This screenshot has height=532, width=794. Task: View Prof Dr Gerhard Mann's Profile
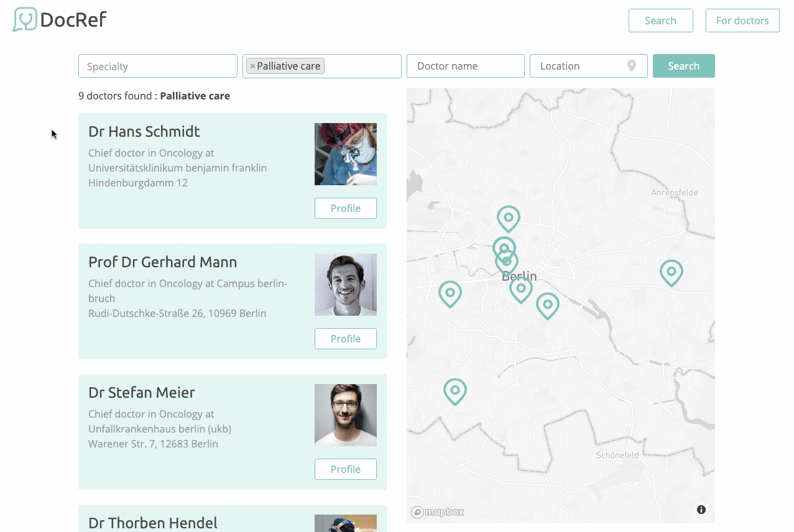coord(345,339)
